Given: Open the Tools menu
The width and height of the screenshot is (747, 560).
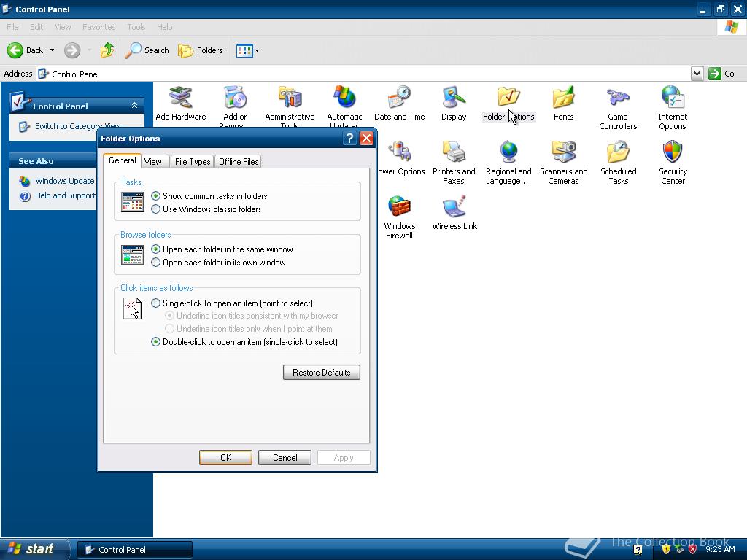Looking at the screenshot, I should click(136, 27).
